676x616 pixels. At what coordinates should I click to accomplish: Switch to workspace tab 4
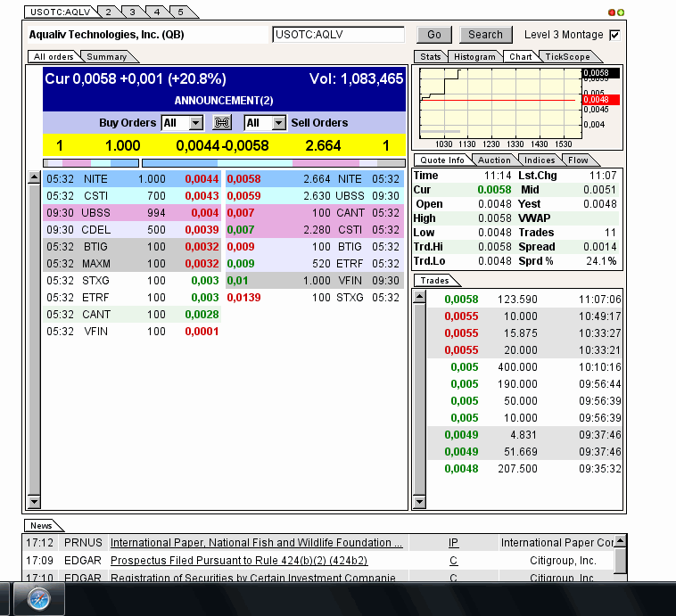(157, 12)
